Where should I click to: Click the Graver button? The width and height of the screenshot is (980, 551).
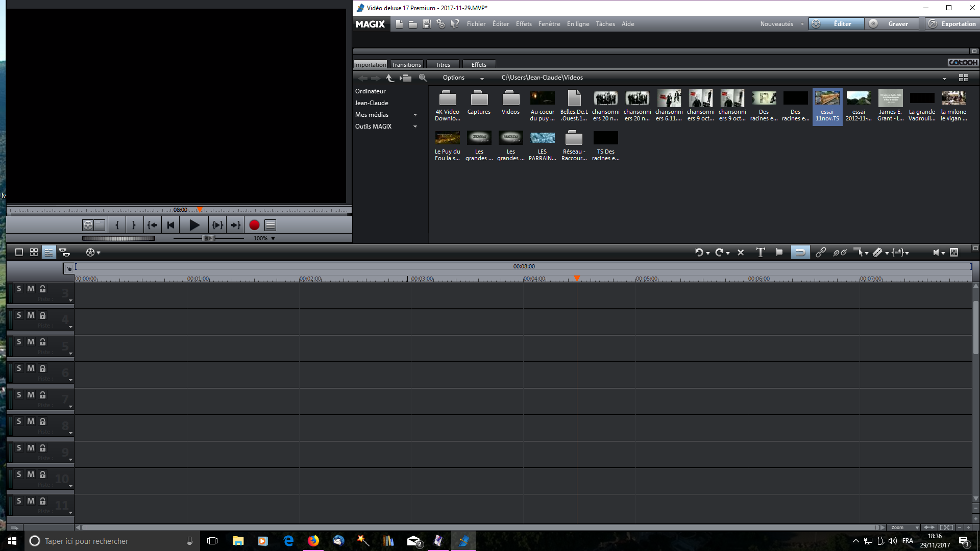pyautogui.click(x=892, y=24)
